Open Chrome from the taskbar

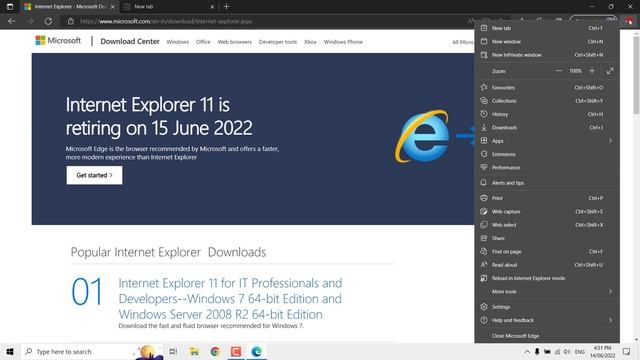click(215, 351)
